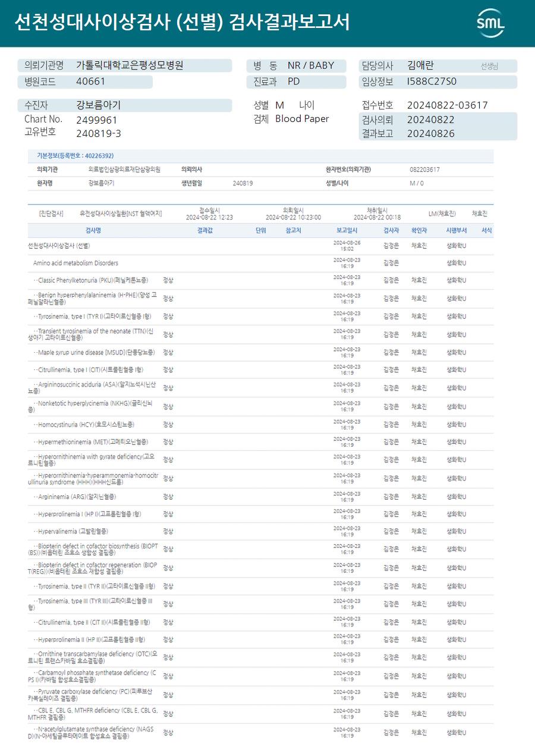The width and height of the screenshot is (535, 756).
Task: Click the 보고일시 column header
Action: point(347,230)
